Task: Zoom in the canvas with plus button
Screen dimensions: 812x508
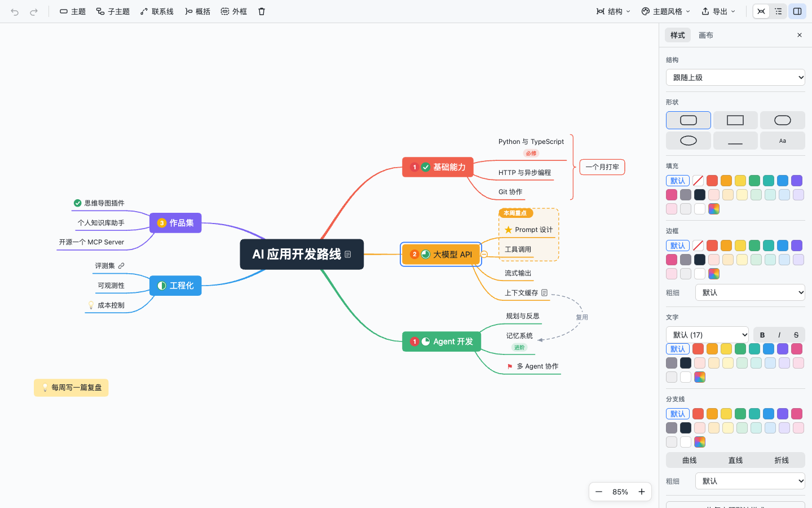Action: [x=642, y=492]
